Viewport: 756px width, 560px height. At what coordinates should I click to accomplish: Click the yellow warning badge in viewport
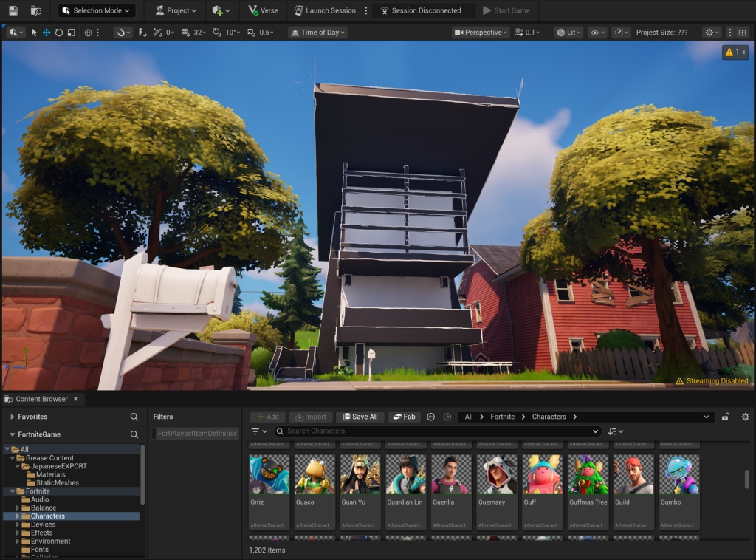pyautogui.click(x=735, y=52)
